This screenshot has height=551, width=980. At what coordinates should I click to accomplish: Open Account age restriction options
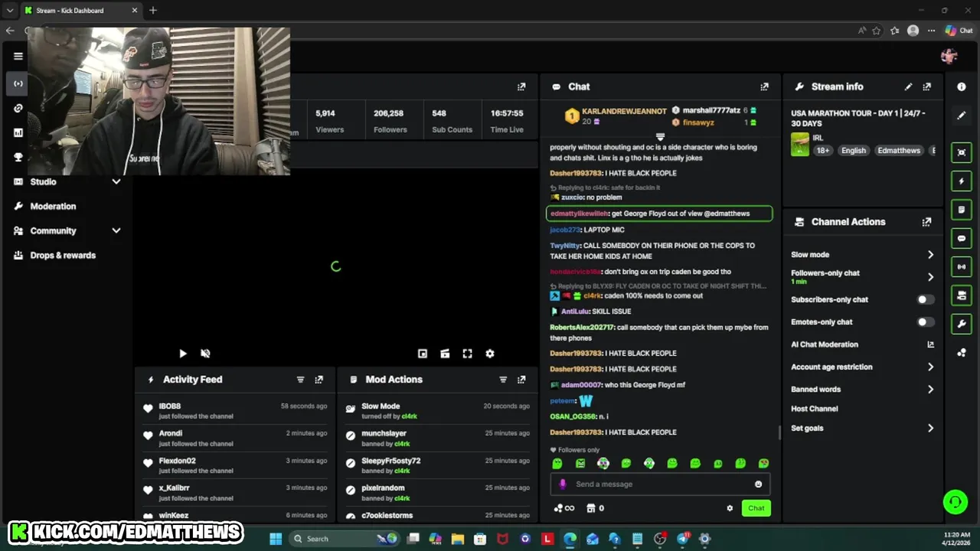(930, 367)
